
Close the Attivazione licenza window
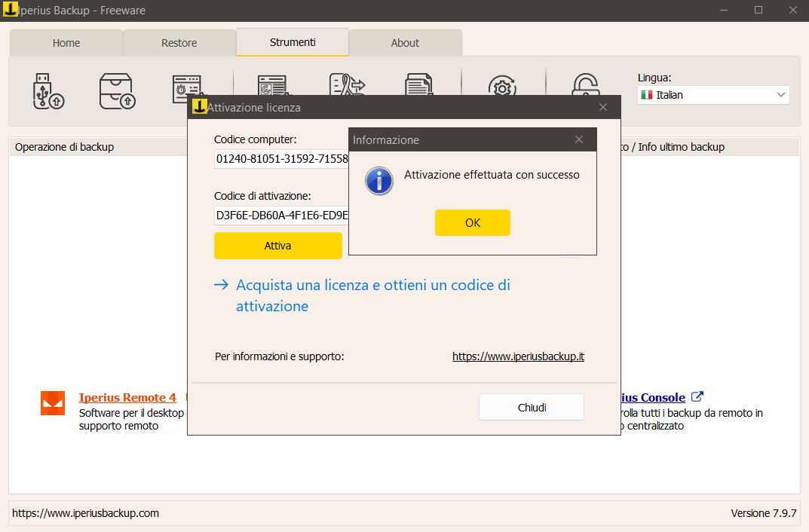click(x=603, y=107)
